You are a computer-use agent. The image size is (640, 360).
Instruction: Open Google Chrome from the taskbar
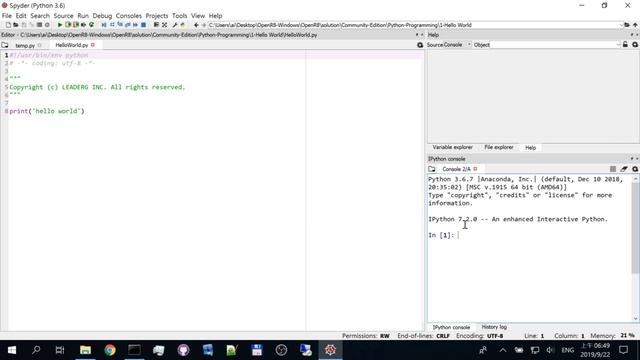pyautogui.click(x=110, y=350)
